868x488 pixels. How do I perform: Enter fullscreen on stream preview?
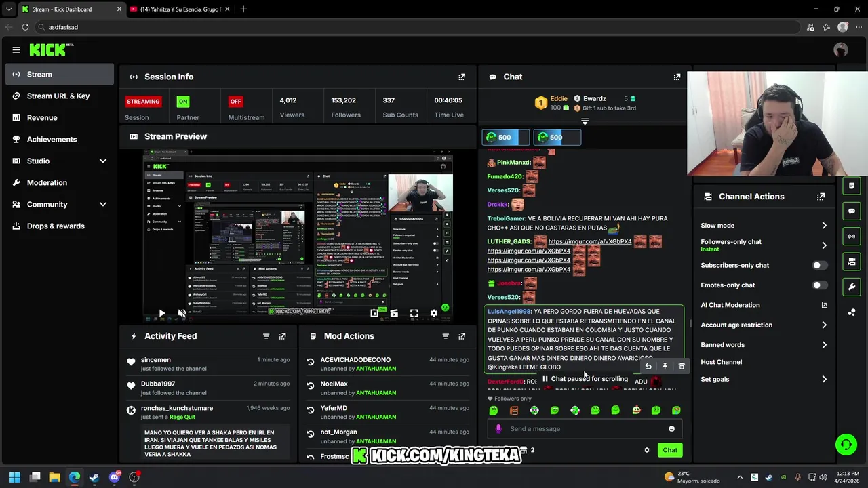click(414, 313)
